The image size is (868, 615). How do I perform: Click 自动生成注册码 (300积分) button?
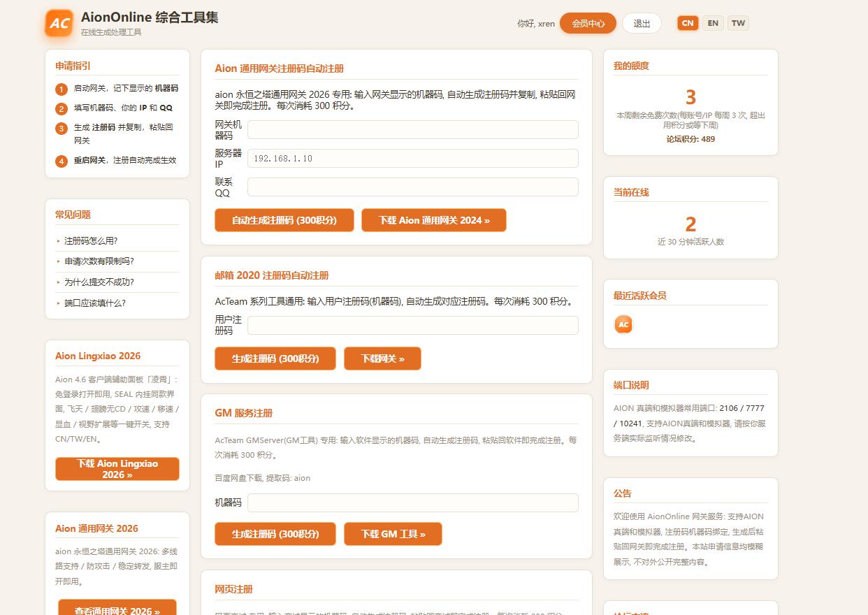coord(284,220)
